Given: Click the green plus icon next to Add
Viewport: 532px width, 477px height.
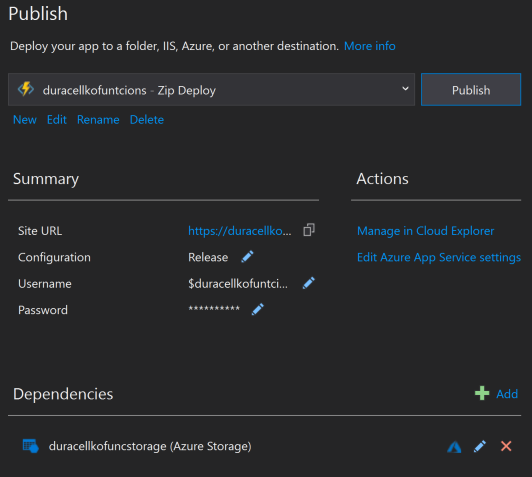Looking at the screenshot, I should click(482, 393).
